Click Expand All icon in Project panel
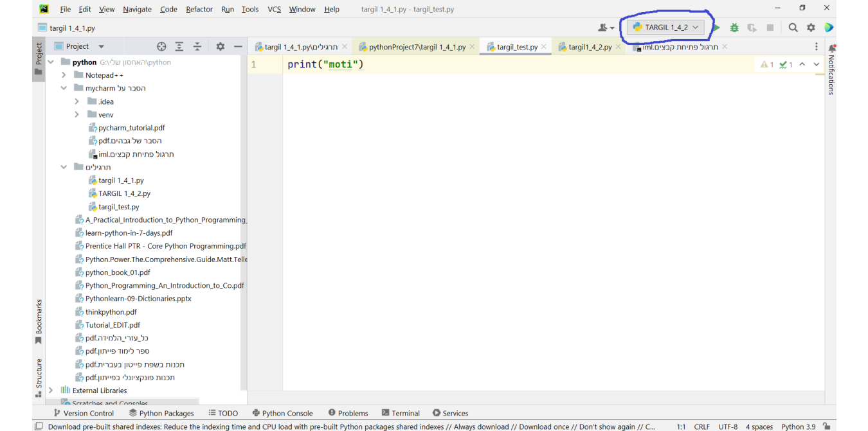Viewport: 868px width, 431px height. [179, 46]
